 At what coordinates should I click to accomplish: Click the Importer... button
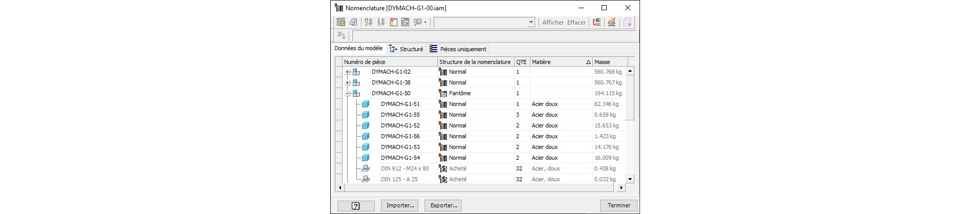[x=400, y=205]
